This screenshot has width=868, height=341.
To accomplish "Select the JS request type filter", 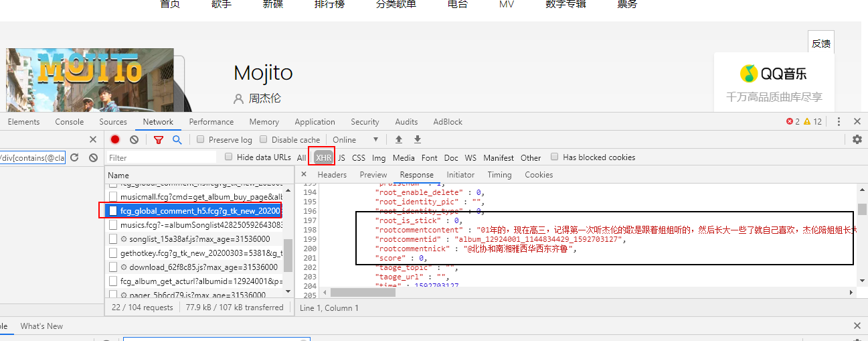I will point(341,157).
